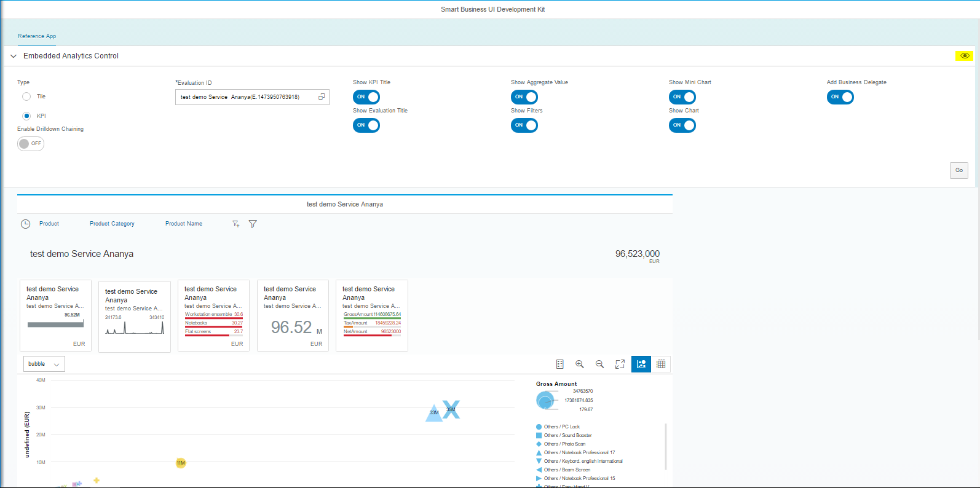Image resolution: width=980 pixels, height=488 pixels.
Task: Open the bubble chart type dropdown
Action: pyautogui.click(x=44, y=364)
